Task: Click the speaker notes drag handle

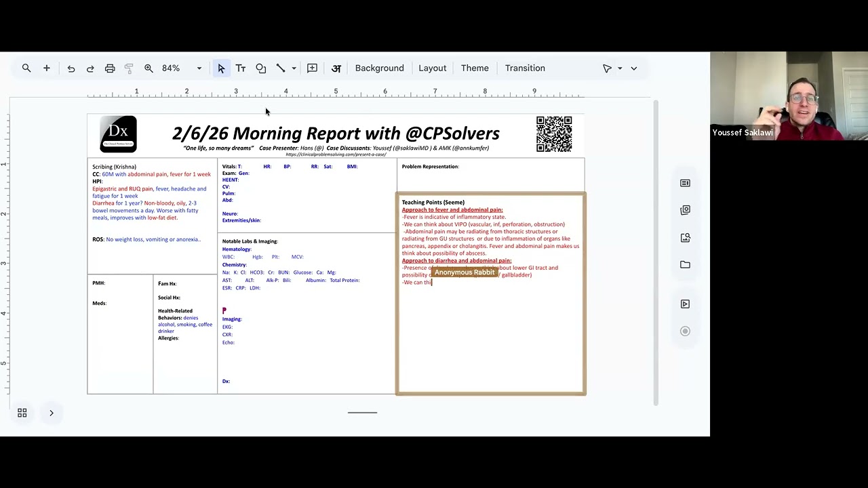Action: coord(362,412)
